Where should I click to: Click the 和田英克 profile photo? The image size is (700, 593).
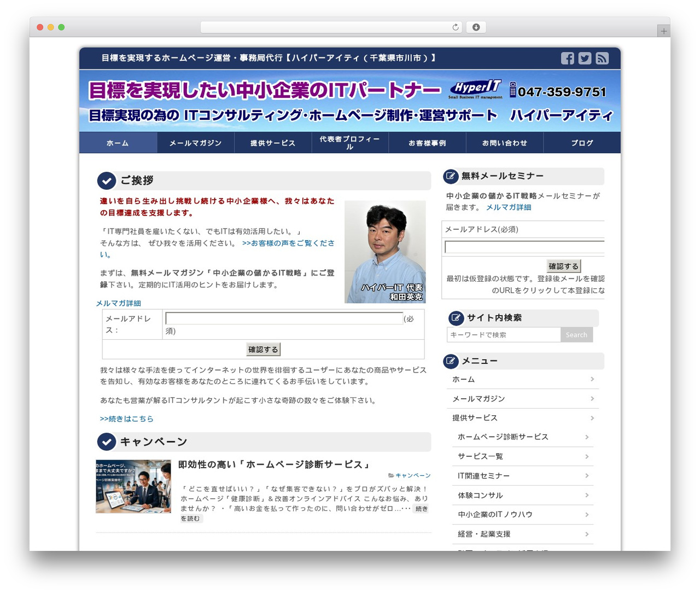[x=385, y=252]
